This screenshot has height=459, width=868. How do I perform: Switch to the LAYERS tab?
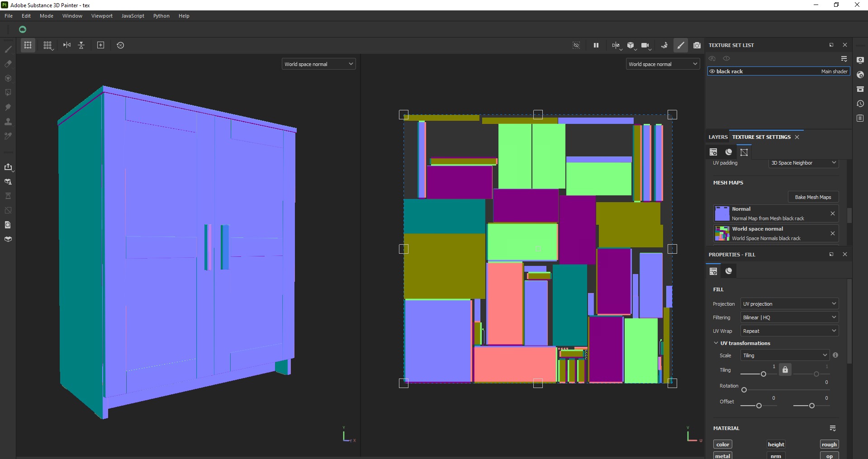tap(718, 137)
